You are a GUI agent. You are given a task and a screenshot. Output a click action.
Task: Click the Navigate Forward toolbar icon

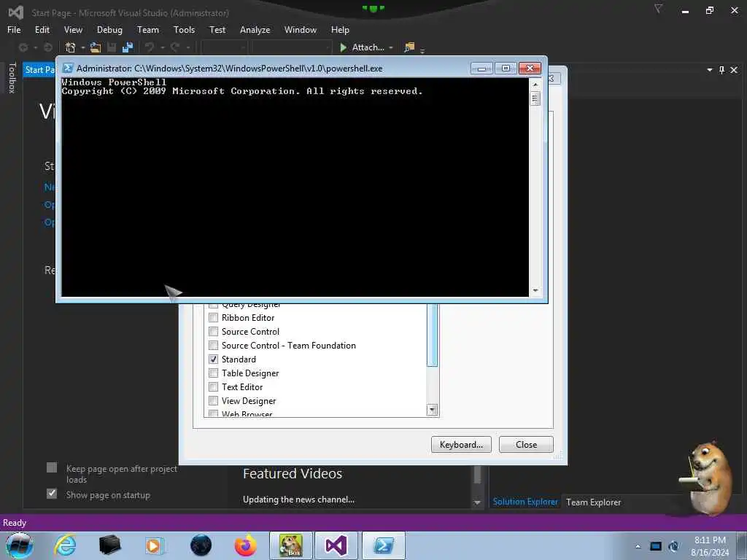click(x=48, y=47)
